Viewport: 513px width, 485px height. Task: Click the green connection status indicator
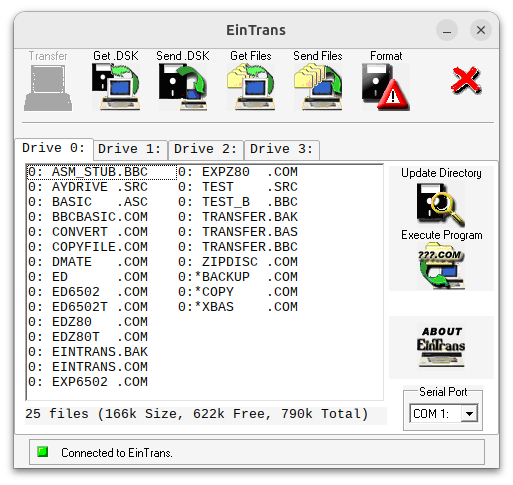[43, 452]
